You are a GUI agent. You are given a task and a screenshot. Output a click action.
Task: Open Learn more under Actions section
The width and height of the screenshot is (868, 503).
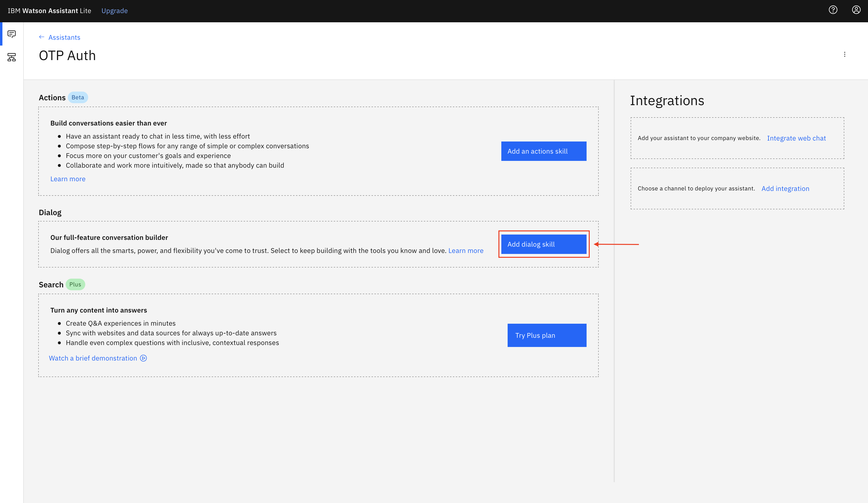[68, 179]
